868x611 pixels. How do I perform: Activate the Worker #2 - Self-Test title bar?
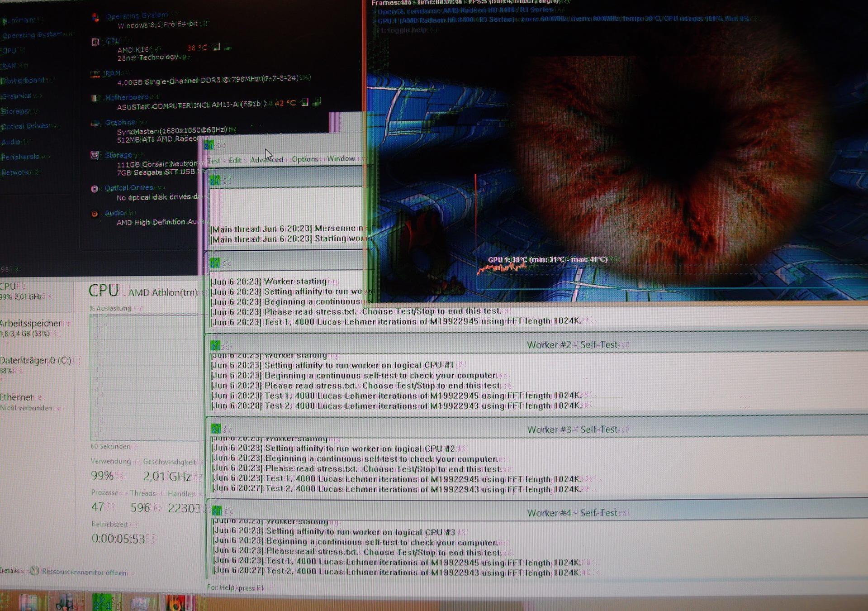click(537, 344)
